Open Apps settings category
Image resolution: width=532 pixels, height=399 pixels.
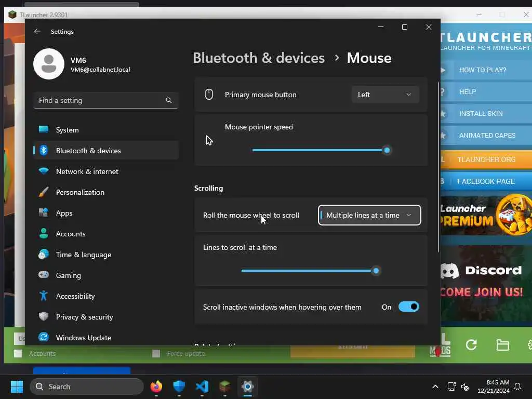(x=106, y=213)
